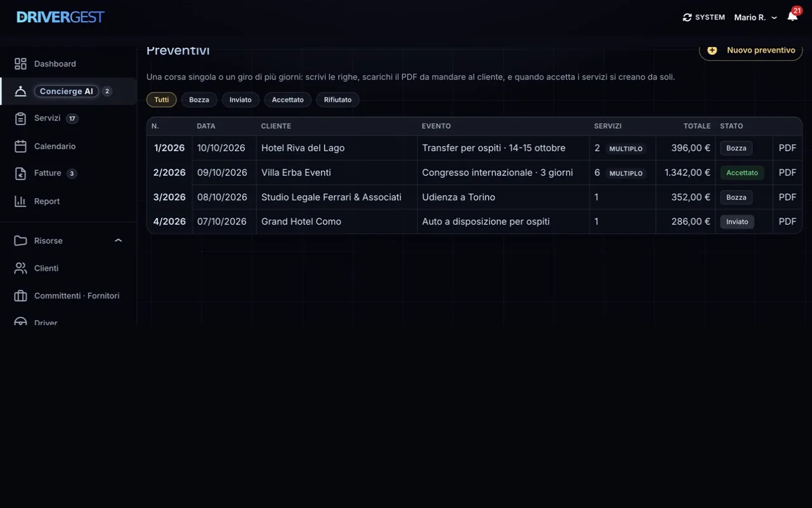Click the Concierge AI bell-tray icon

[20, 91]
